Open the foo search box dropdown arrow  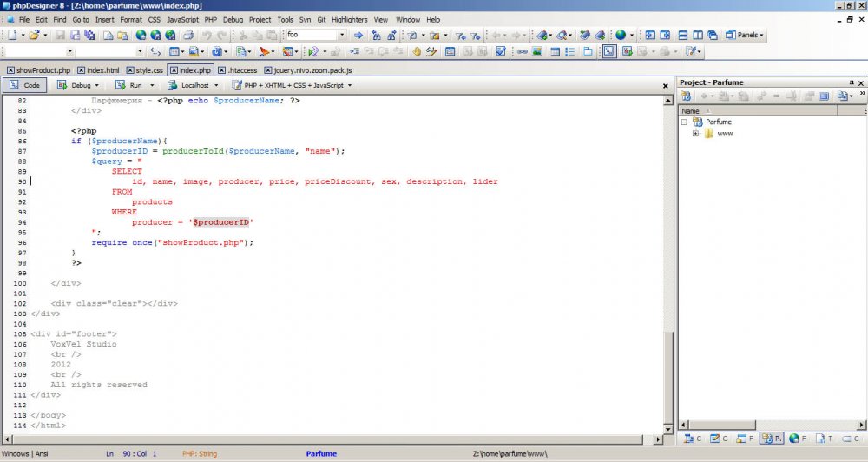(x=341, y=35)
